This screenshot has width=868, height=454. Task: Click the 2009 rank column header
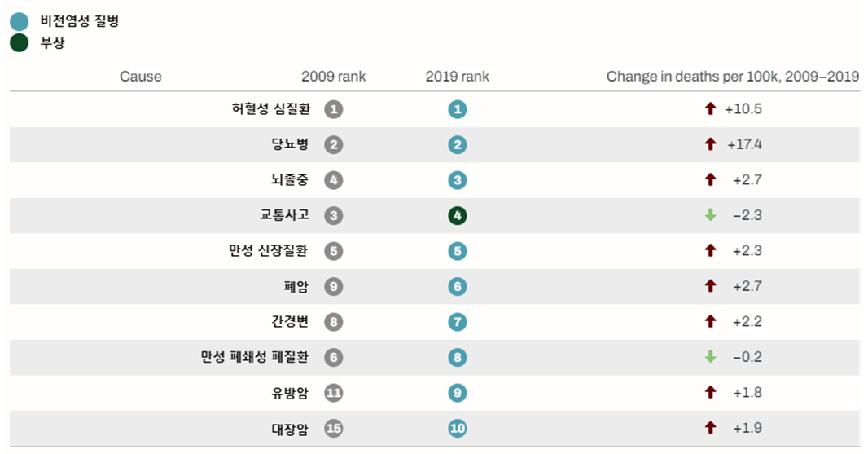point(333,77)
